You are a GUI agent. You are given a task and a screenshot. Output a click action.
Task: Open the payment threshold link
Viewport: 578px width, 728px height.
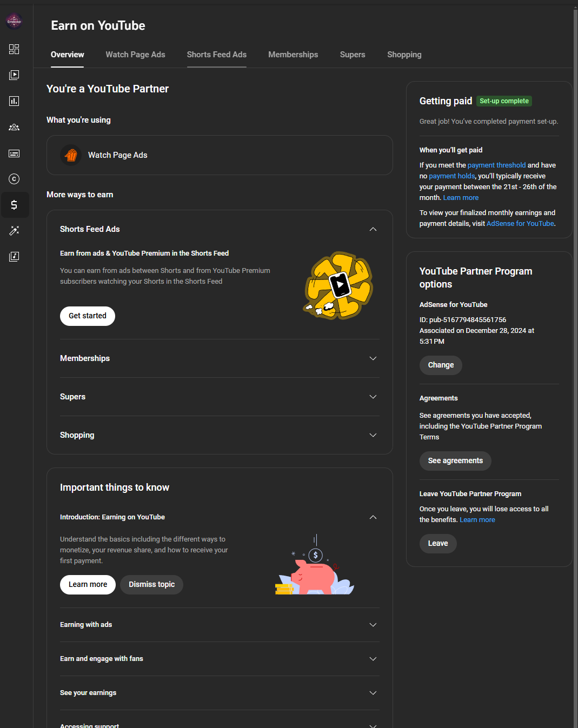click(x=496, y=165)
